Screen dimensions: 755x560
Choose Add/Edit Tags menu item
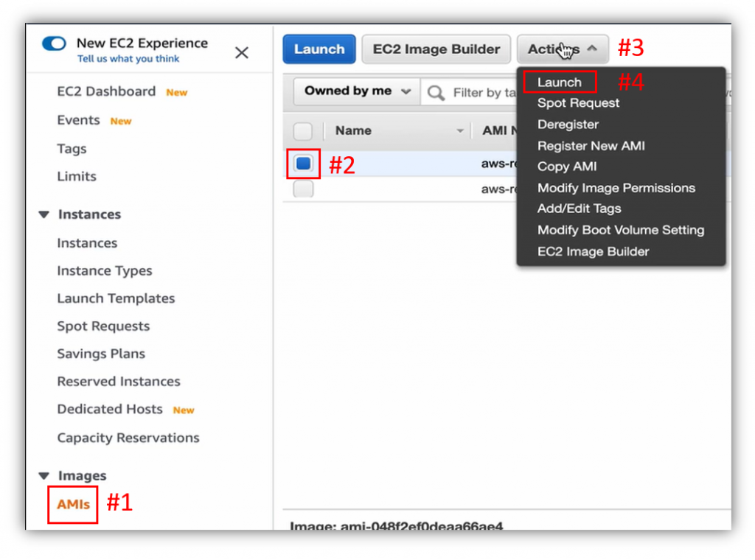coord(580,209)
